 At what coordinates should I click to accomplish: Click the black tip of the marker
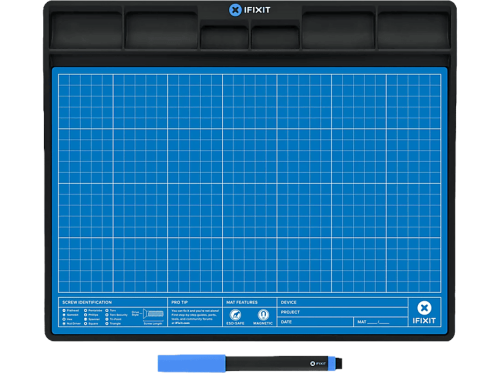pyautogui.click(x=339, y=363)
